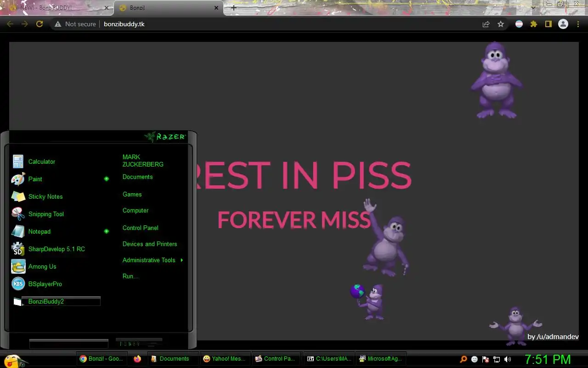This screenshot has height=368, width=588.
Task: Click the flag extension icon in toolbar
Action: click(x=519, y=24)
